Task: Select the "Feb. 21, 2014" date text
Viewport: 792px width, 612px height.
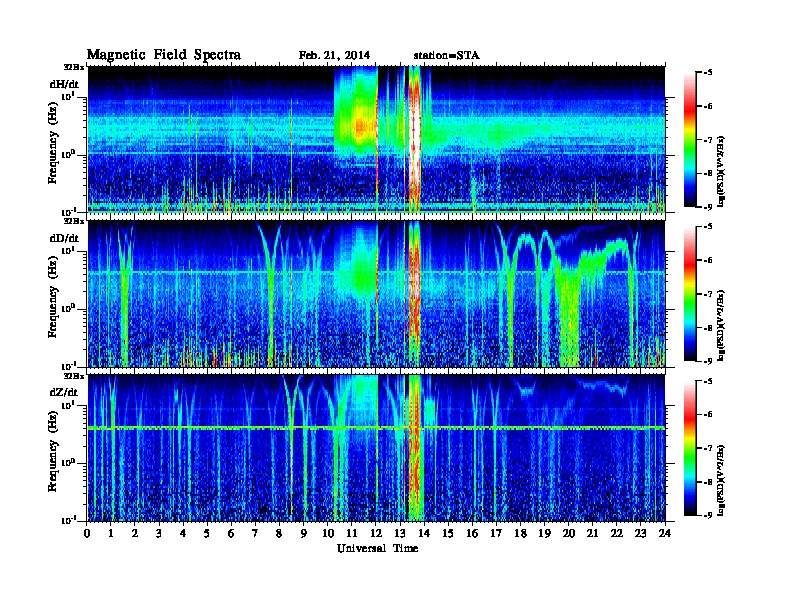Action: pyautogui.click(x=334, y=56)
